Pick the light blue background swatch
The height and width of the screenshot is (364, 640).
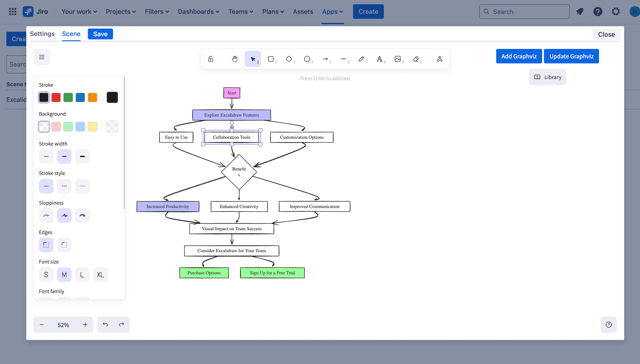(x=80, y=127)
